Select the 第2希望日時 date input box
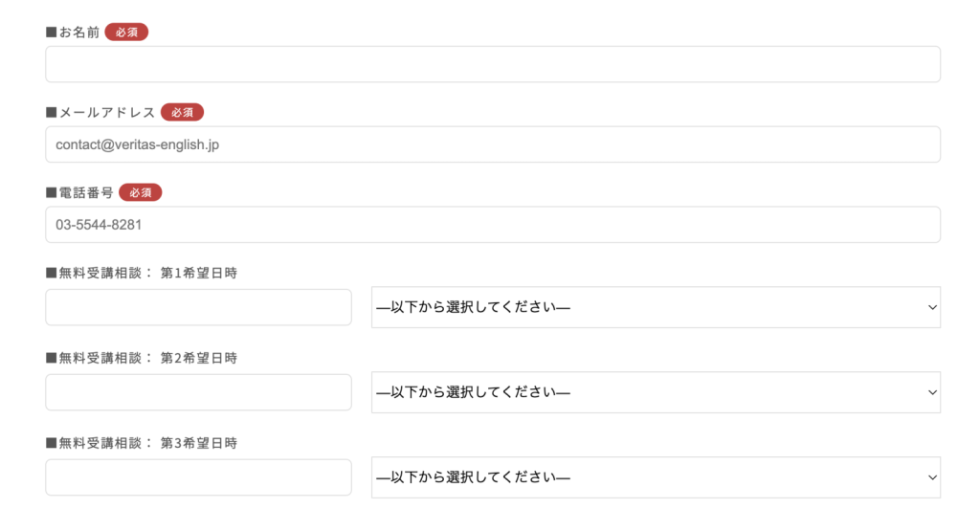Image resolution: width=980 pixels, height=509 pixels. pyautogui.click(x=198, y=392)
